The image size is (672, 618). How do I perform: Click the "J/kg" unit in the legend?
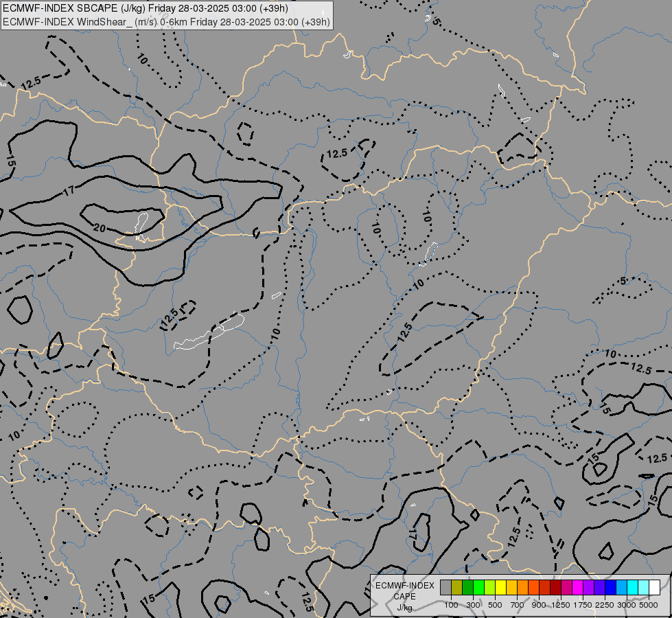tap(404, 608)
